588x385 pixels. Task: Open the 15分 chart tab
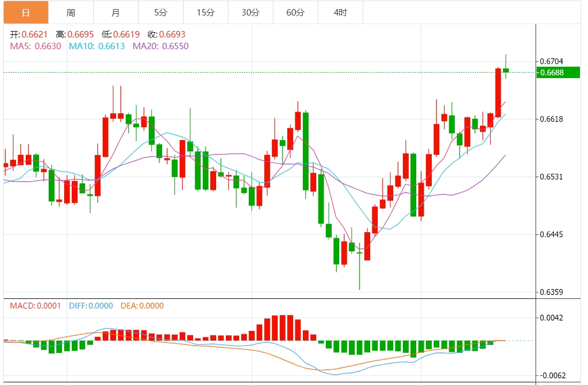point(206,12)
